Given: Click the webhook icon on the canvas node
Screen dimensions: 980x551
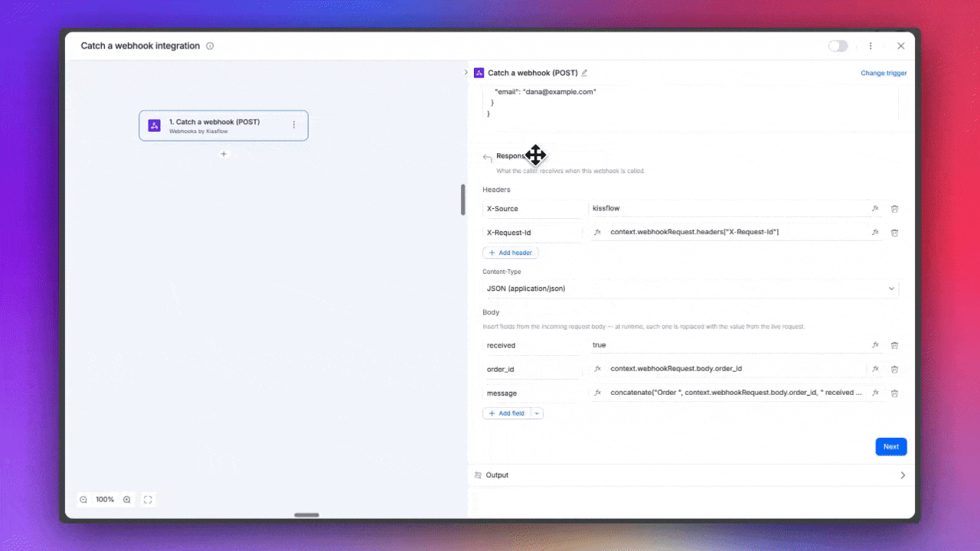Looking at the screenshot, I should [154, 126].
